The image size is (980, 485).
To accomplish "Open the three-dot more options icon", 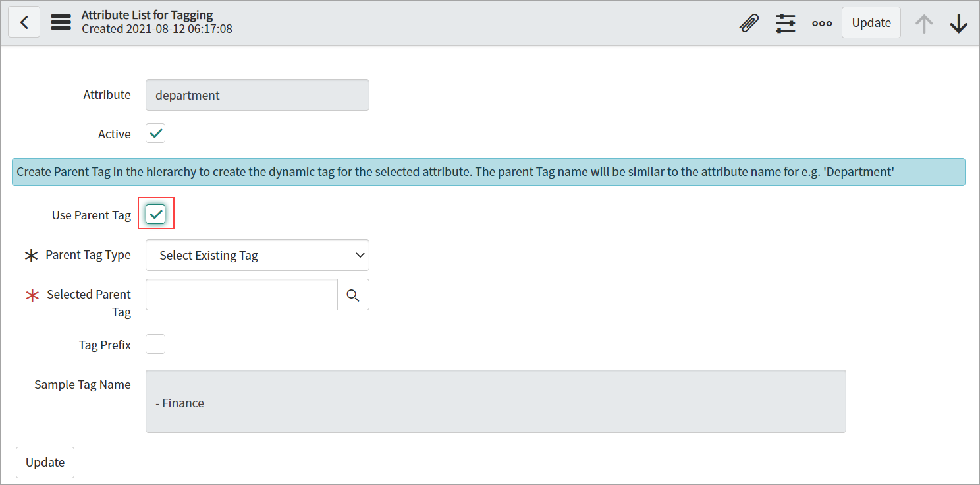I will (x=821, y=23).
